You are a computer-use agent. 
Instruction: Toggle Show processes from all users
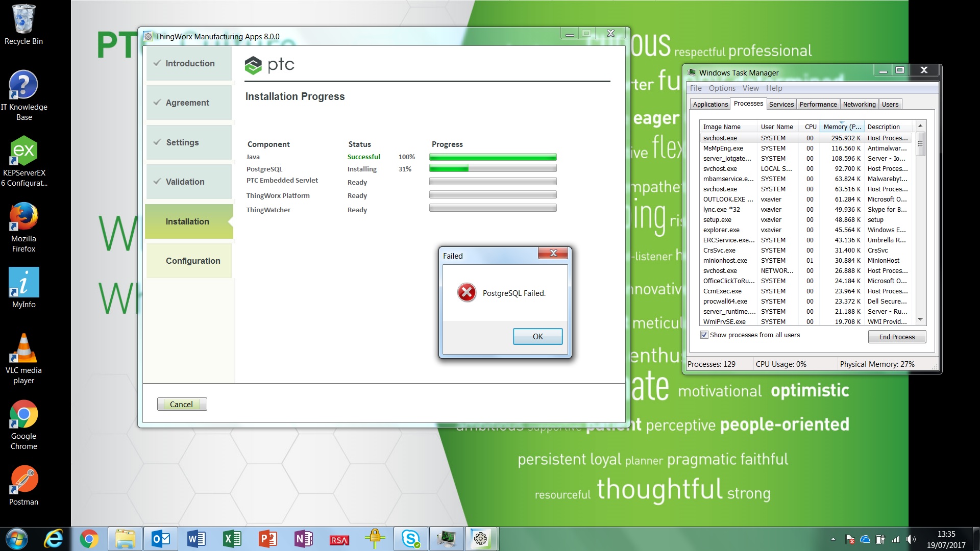tap(704, 335)
